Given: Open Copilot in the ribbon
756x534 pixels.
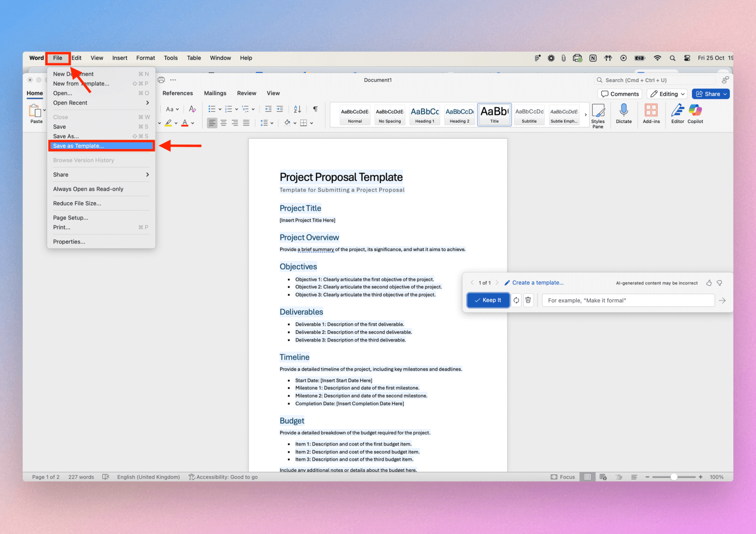Looking at the screenshot, I should click(695, 115).
